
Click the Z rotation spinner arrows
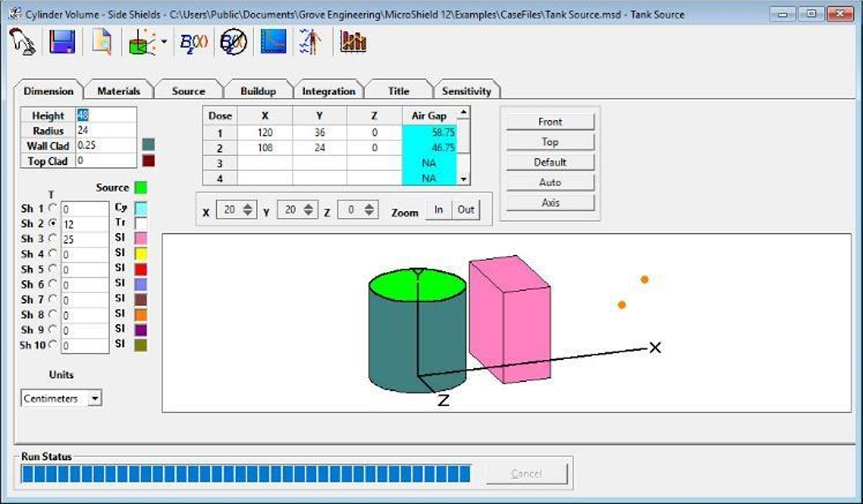click(370, 209)
